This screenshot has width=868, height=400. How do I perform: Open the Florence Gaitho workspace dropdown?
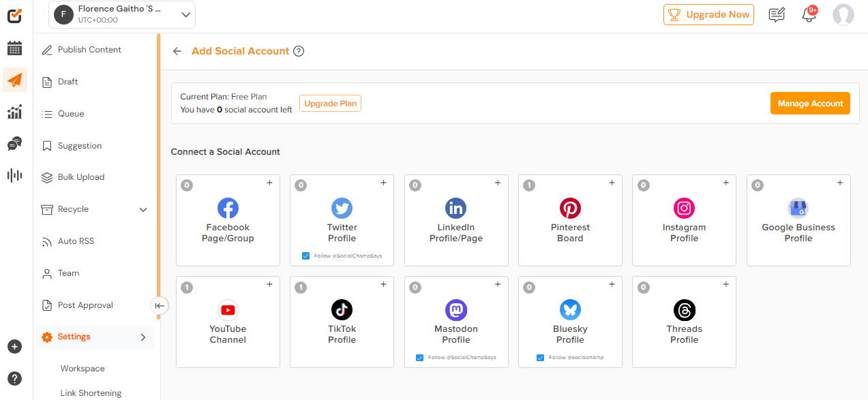(122, 15)
